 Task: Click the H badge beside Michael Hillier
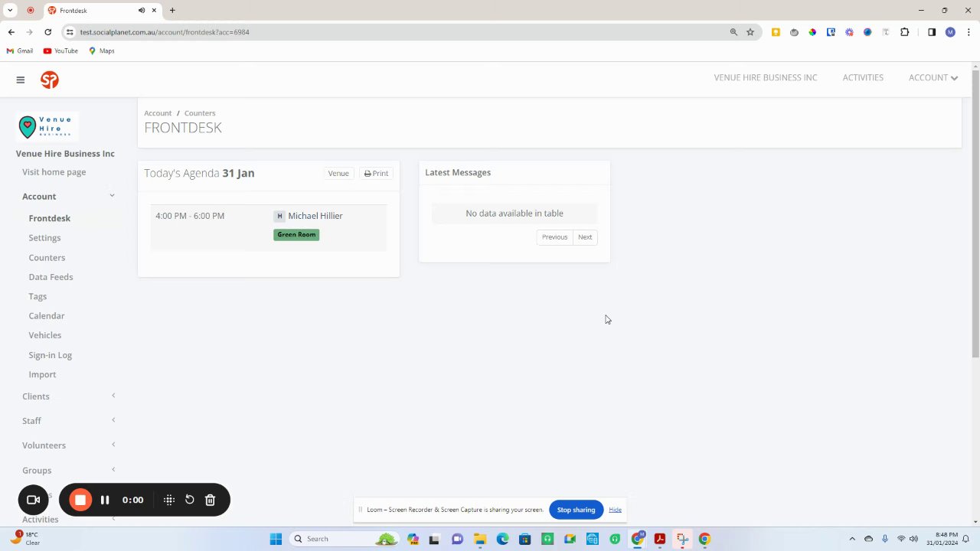click(x=279, y=216)
